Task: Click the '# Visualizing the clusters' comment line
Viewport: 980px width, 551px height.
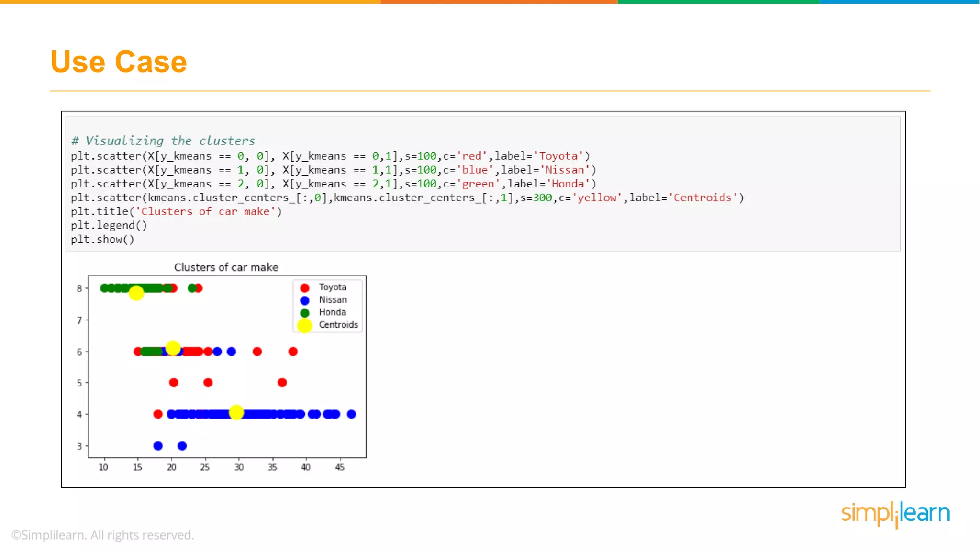Action: 163,141
